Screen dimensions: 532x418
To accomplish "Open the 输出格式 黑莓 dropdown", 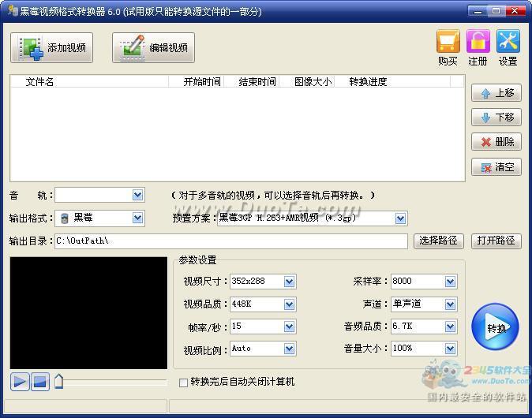I will (x=137, y=218).
